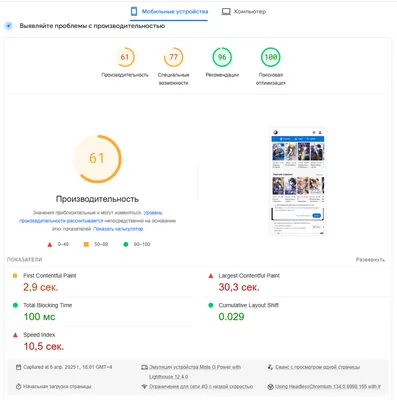Expand metrics with Развернуть

pos(370,260)
